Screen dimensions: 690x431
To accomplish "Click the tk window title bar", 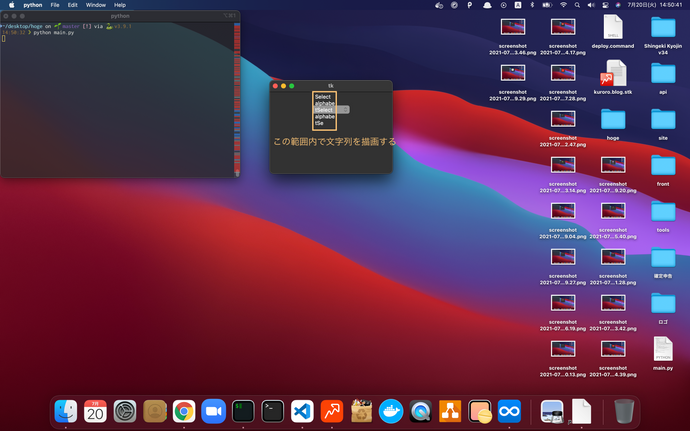I will tap(331, 86).
